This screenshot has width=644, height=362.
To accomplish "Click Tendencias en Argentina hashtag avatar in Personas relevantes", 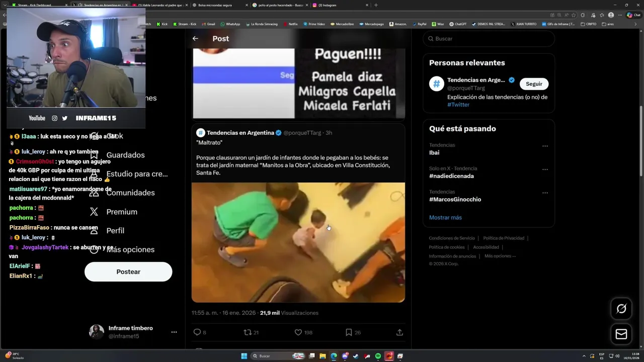I will tap(436, 84).
